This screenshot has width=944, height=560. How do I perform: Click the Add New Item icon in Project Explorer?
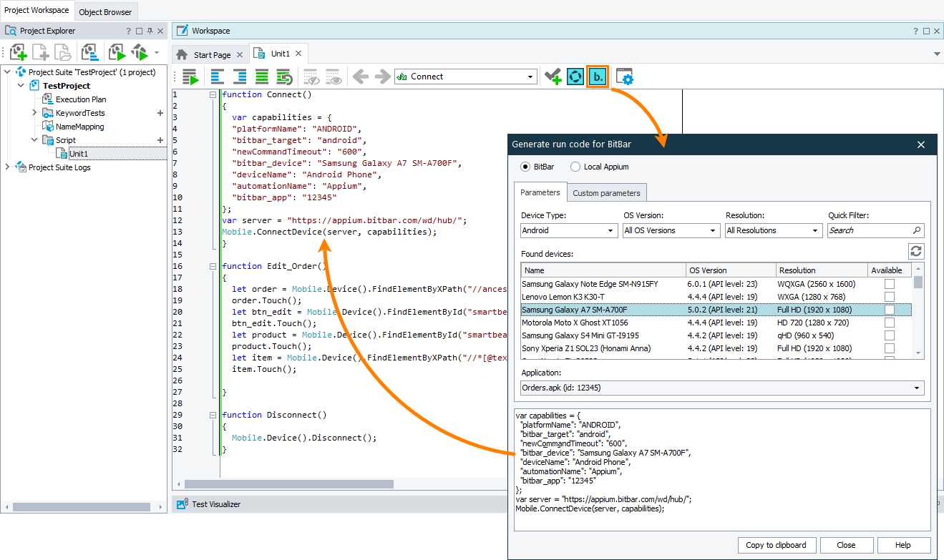19,52
